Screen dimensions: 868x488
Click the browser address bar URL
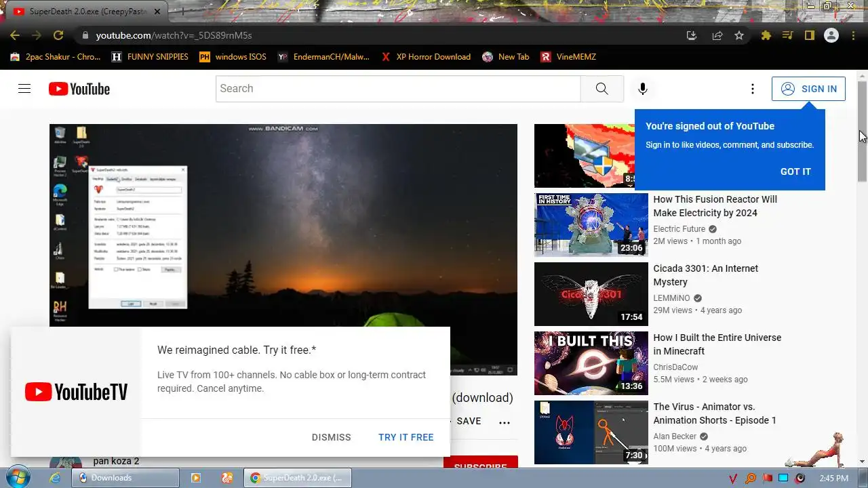(x=174, y=35)
